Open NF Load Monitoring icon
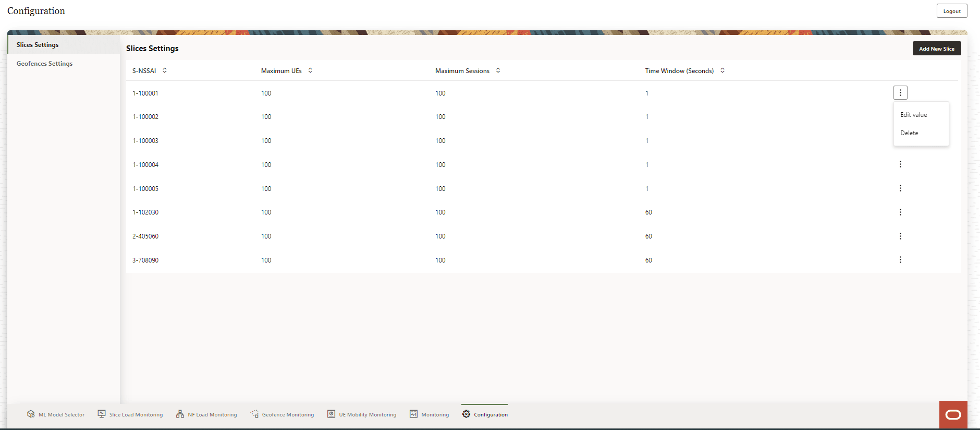This screenshot has height=430, width=980. pos(180,414)
